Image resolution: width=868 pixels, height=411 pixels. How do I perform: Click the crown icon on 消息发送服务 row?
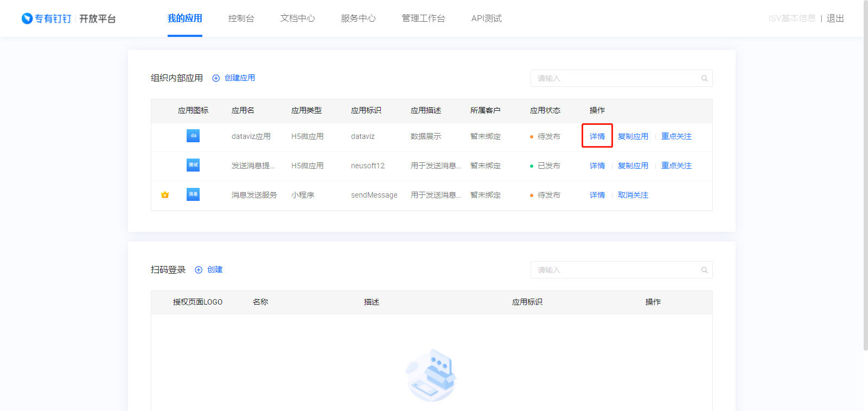pos(165,195)
